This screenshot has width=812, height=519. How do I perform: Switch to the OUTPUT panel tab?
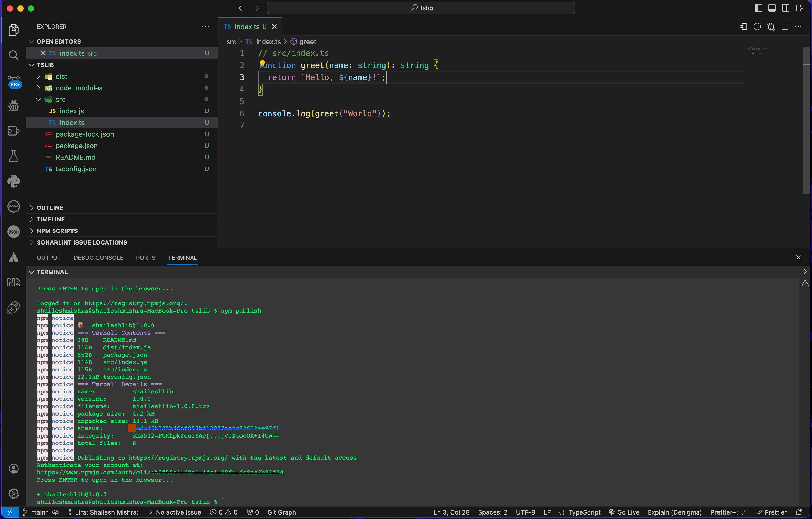pos(49,258)
